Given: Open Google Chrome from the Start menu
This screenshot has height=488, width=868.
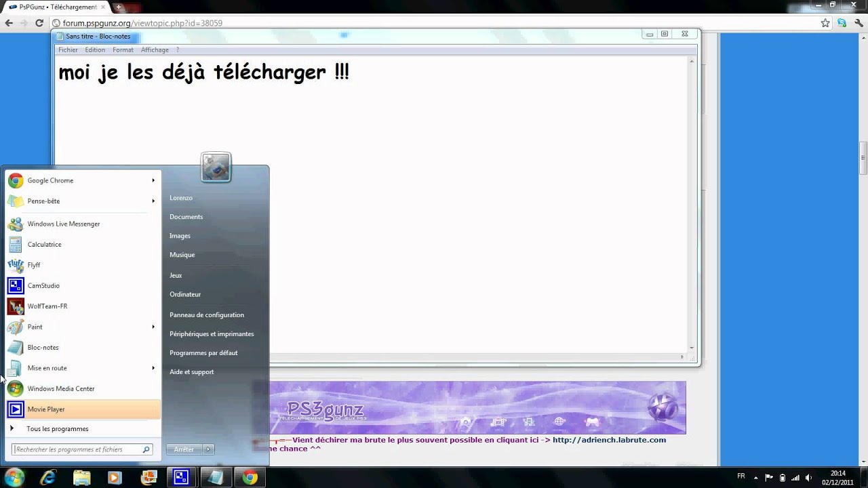Looking at the screenshot, I should pyautogui.click(x=83, y=180).
